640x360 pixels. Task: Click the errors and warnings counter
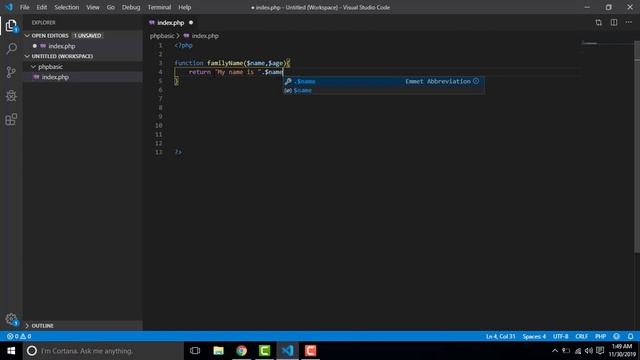(19, 336)
